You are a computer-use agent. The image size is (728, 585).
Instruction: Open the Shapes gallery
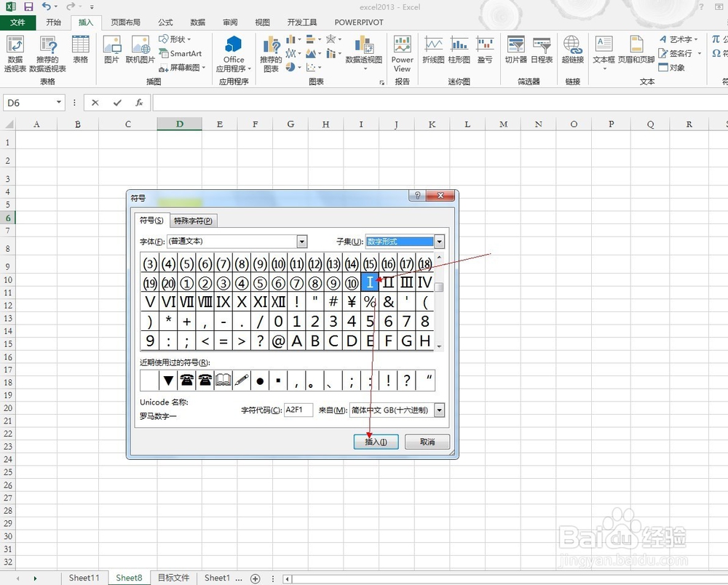coord(175,39)
